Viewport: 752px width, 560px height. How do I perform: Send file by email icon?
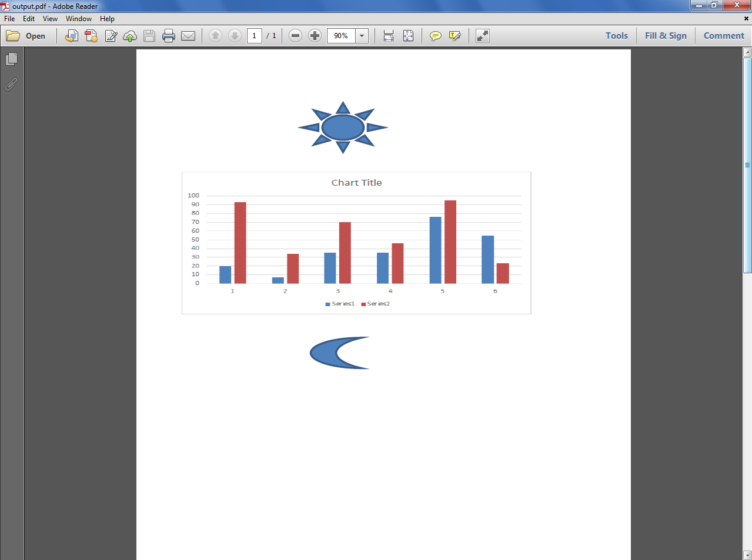point(188,36)
